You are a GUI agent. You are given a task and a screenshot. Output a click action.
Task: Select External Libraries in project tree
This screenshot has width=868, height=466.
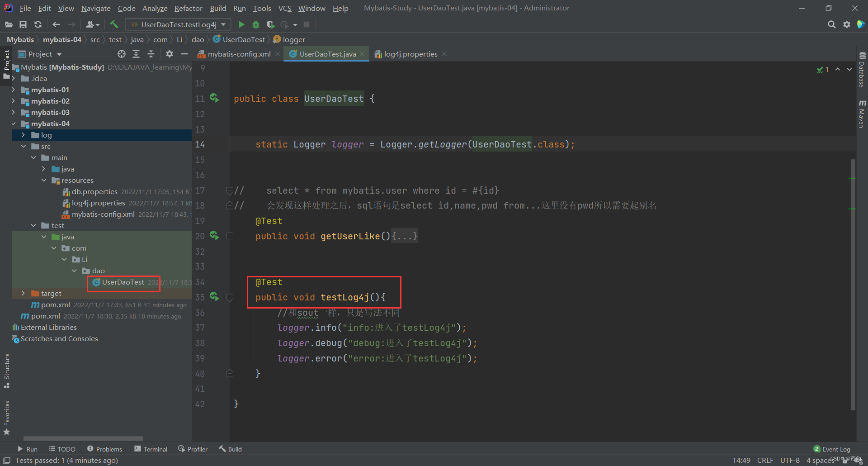[x=48, y=327]
